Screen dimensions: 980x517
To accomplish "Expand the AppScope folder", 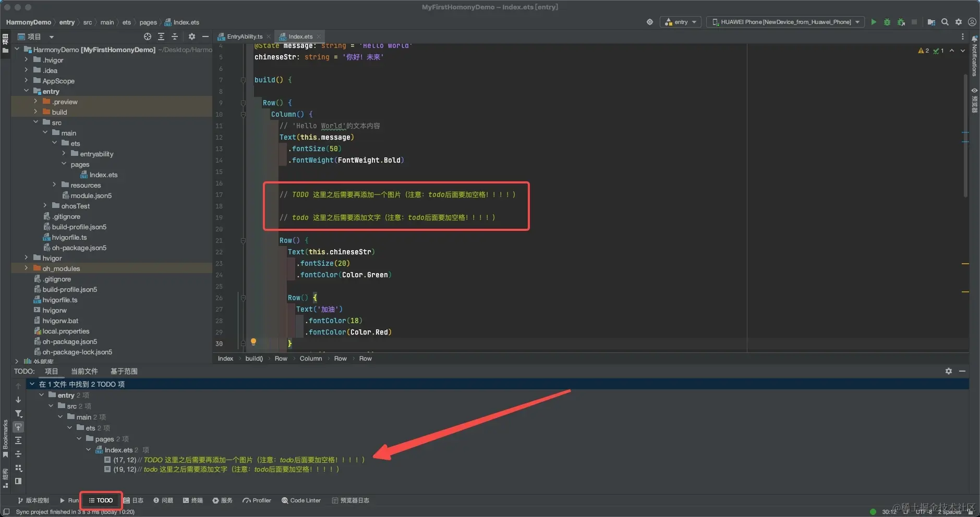I will pyautogui.click(x=26, y=81).
